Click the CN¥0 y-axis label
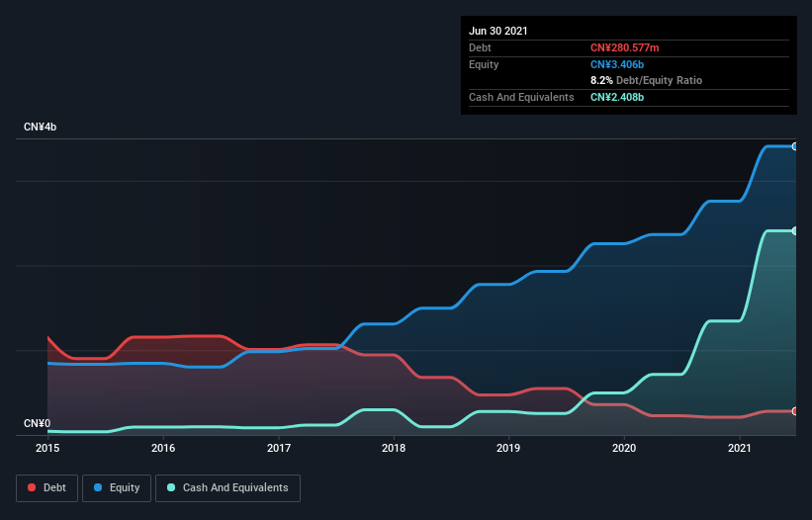812x520 pixels. coord(38,423)
